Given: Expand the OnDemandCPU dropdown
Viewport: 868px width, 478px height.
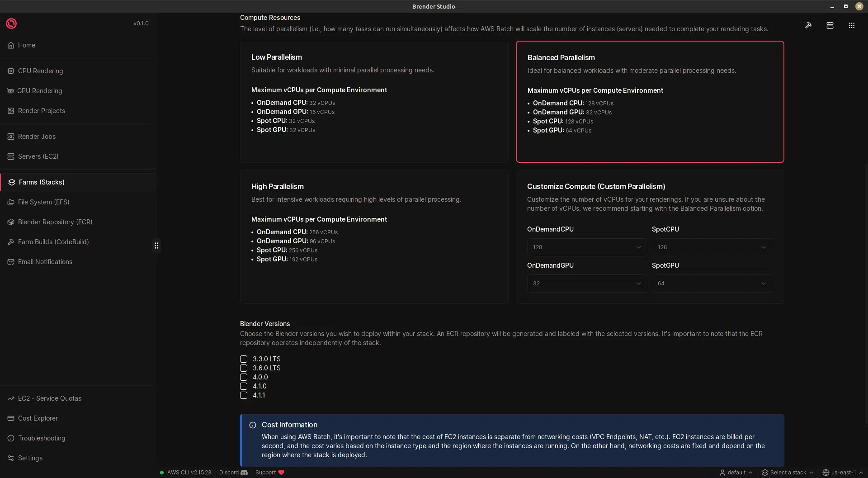Looking at the screenshot, I should click(587, 247).
